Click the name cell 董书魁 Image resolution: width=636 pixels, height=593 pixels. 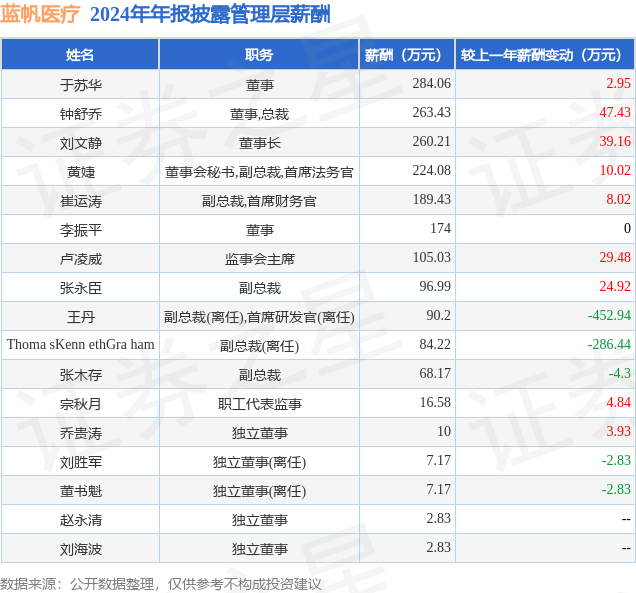coord(81,491)
